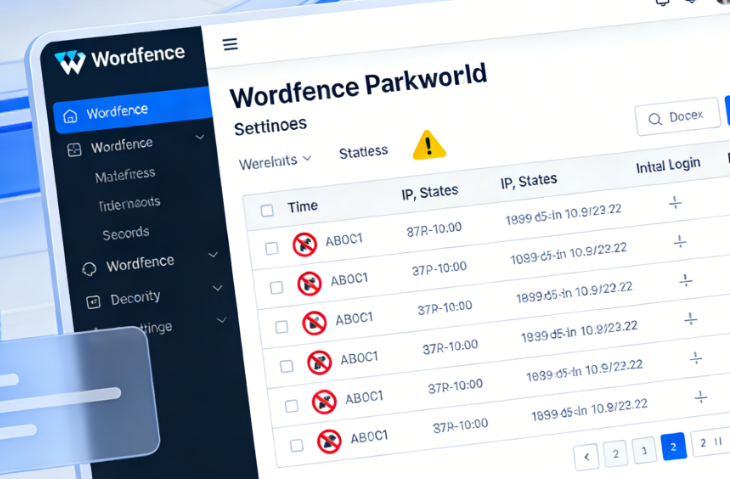This screenshot has height=479, width=730.
Task: Expand the chevron below Decority's chevron
Action: click(222, 320)
